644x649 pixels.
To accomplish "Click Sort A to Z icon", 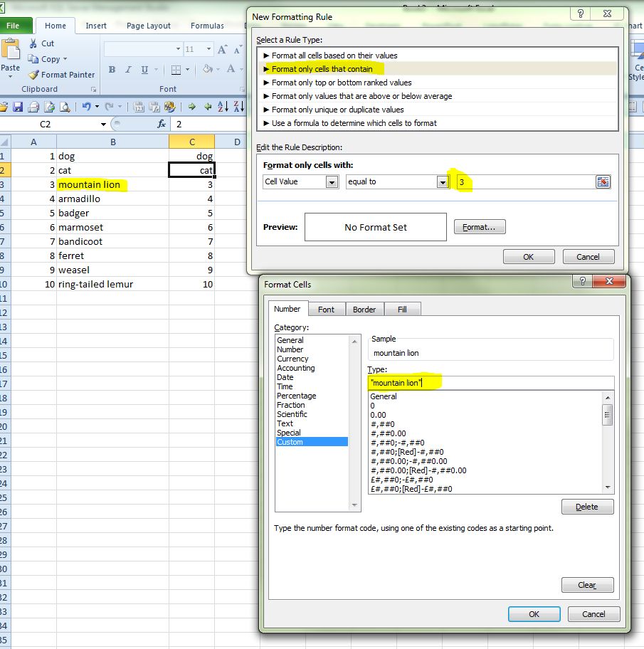I will [x=223, y=107].
